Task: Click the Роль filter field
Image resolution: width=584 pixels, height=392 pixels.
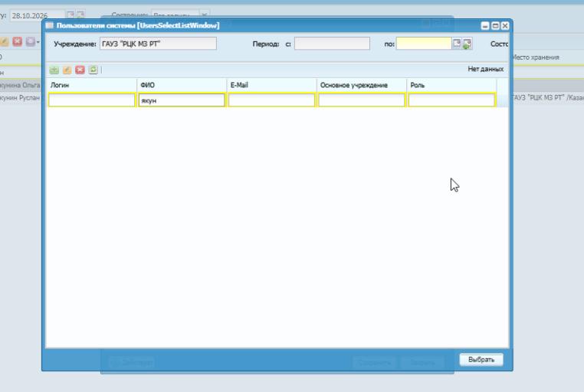Action: tap(451, 100)
